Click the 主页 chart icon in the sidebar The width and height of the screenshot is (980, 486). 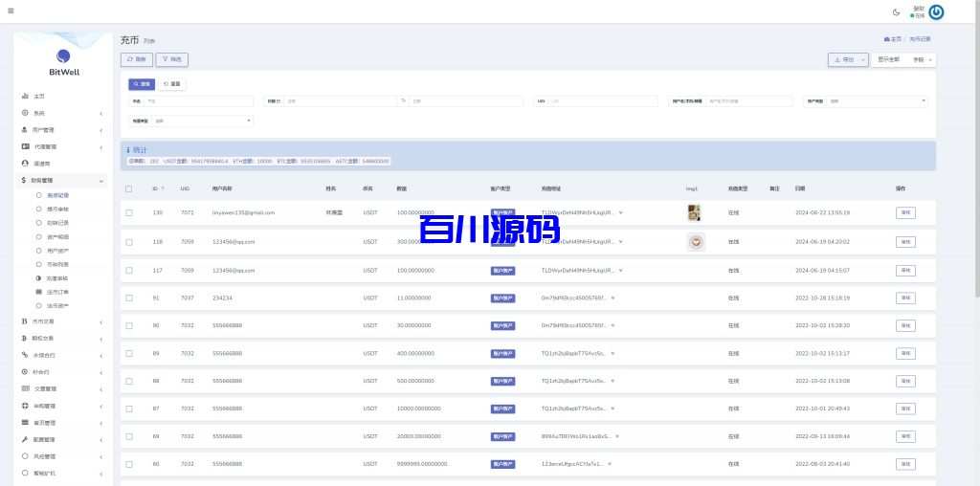25,97
